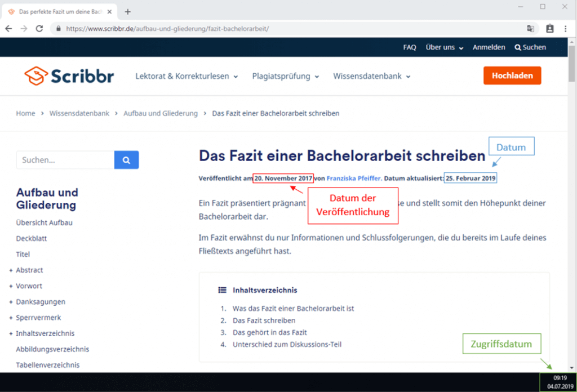The image size is (577, 392).
Task: Select the sidebar search magnifier button
Action: point(126,160)
